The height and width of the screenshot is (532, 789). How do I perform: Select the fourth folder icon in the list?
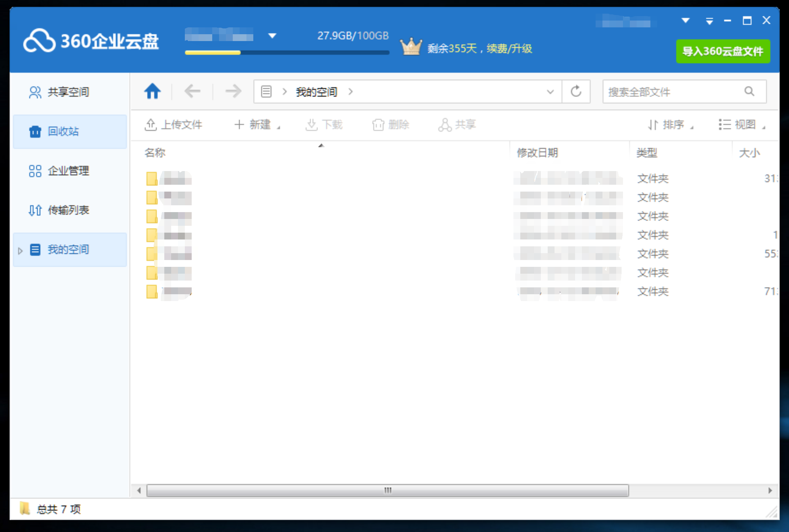tap(152, 235)
